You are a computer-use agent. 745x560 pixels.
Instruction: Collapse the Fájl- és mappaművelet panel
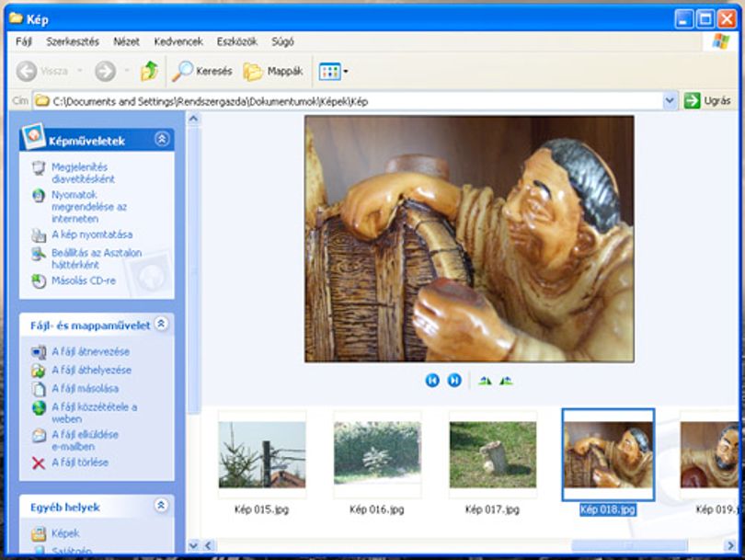(161, 324)
